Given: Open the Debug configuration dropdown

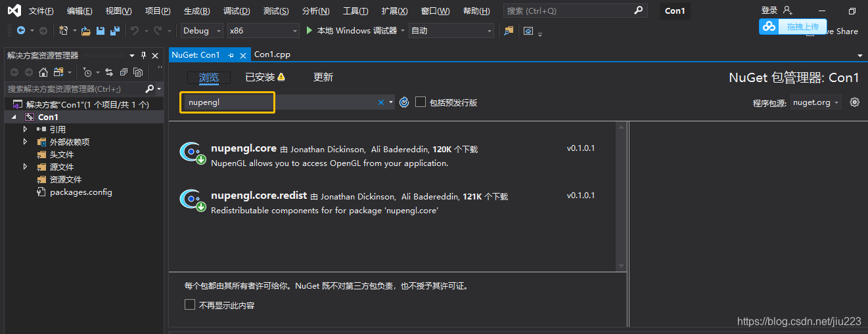Looking at the screenshot, I should [x=202, y=31].
